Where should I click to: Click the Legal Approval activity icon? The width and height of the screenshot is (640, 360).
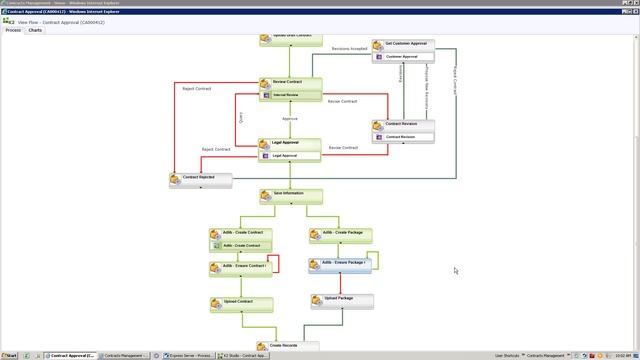(264, 144)
